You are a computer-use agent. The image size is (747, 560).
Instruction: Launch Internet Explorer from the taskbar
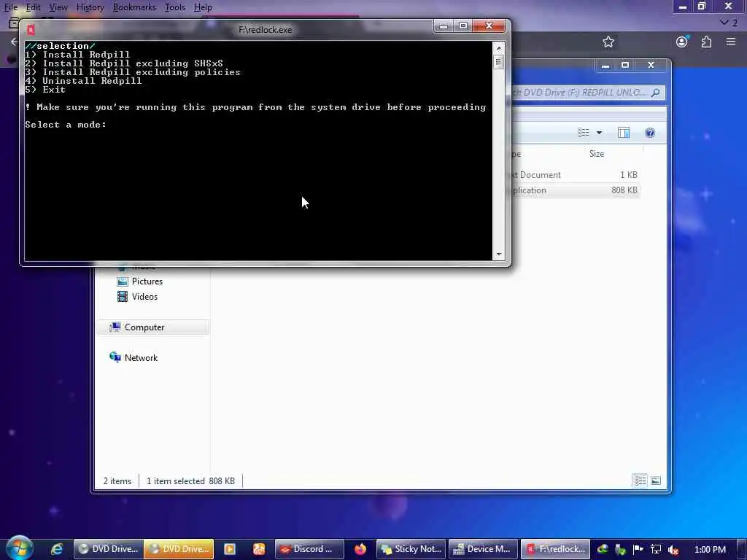[x=57, y=549]
